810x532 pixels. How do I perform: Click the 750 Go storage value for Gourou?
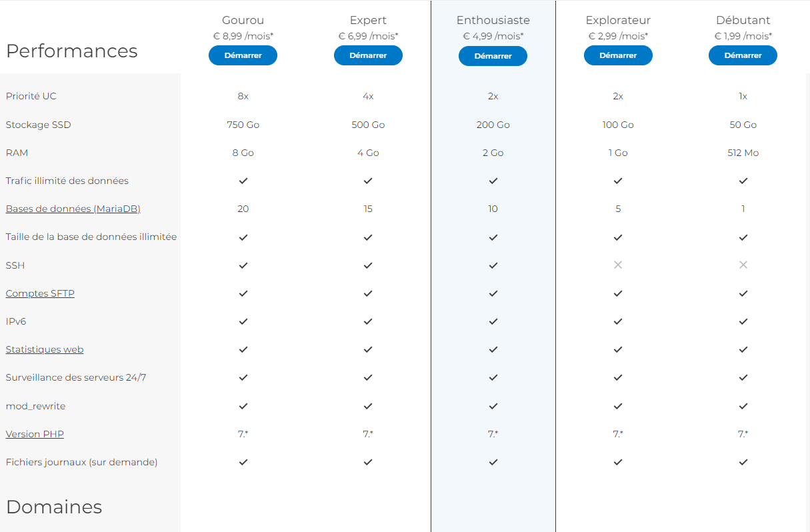pyautogui.click(x=243, y=125)
